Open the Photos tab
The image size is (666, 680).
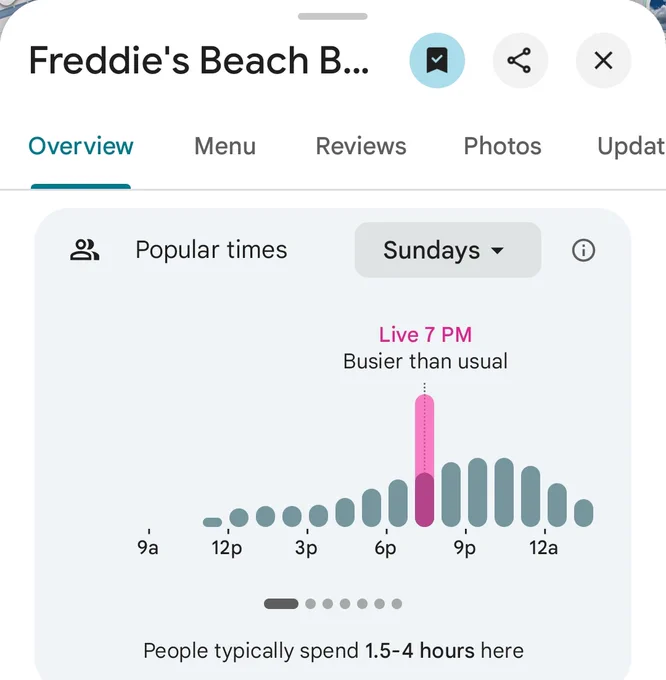(502, 146)
